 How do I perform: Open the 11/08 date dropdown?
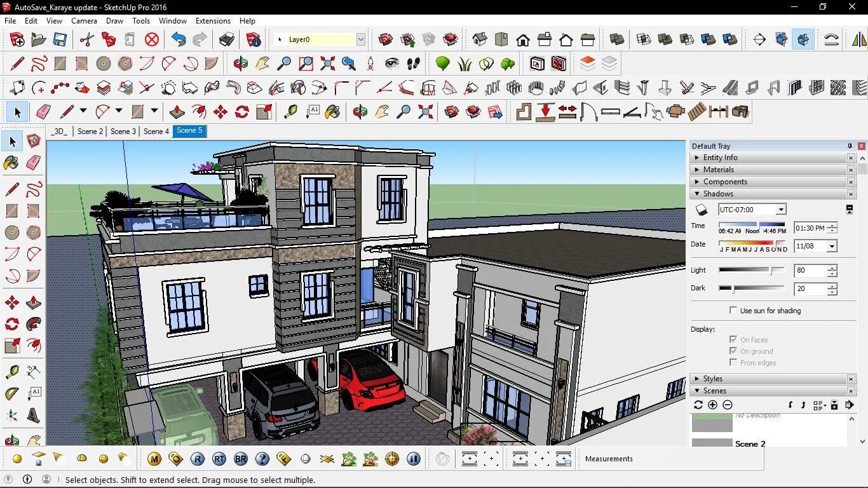coord(832,246)
